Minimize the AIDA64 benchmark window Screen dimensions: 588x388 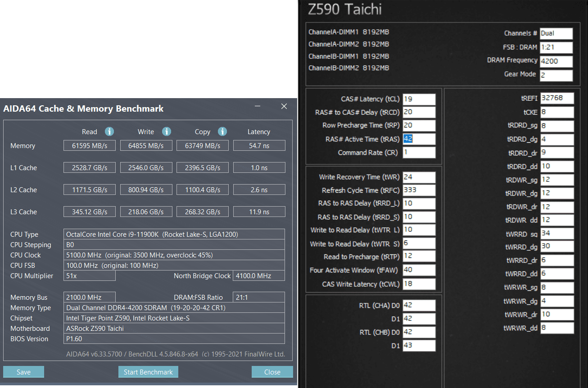pyautogui.click(x=258, y=107)
